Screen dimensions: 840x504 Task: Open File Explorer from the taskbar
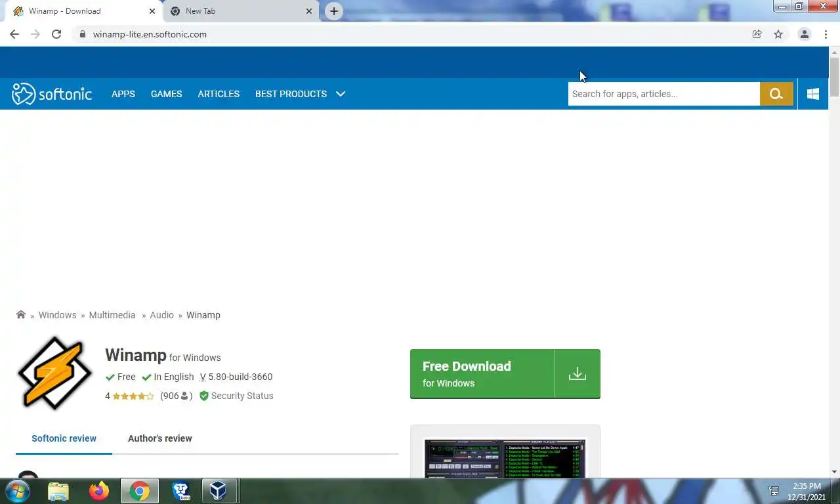coord(58,491)
